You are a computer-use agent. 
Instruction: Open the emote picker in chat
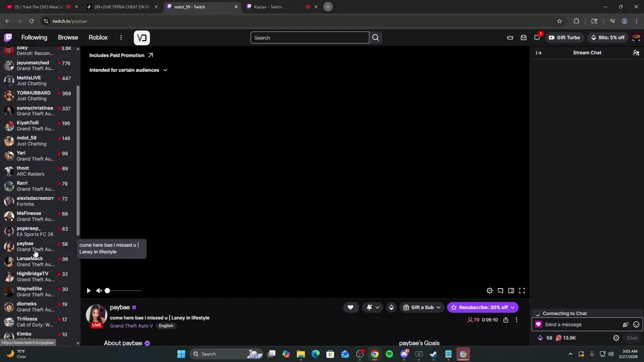[636, 325]
